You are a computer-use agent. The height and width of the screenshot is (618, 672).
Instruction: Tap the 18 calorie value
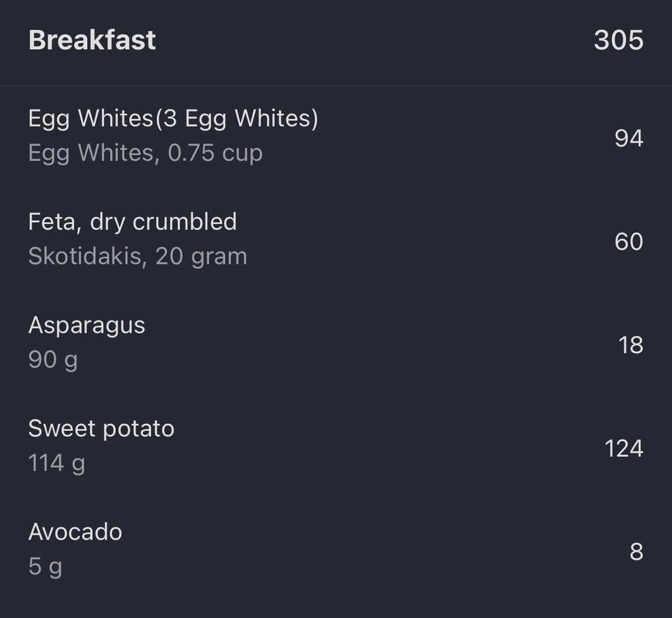coord(630,345)
